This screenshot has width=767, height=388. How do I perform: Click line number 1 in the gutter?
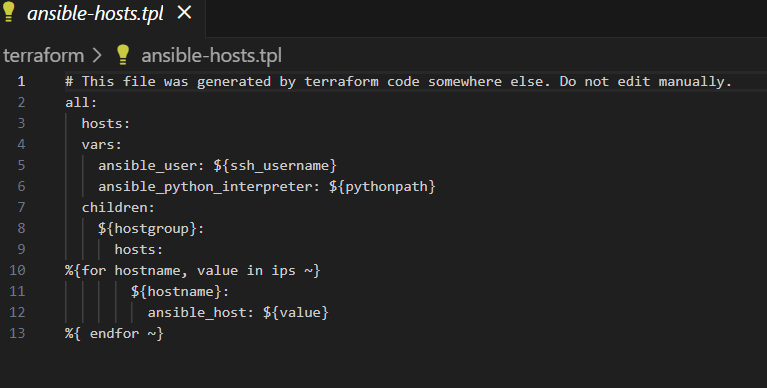[x=21, y=81]
